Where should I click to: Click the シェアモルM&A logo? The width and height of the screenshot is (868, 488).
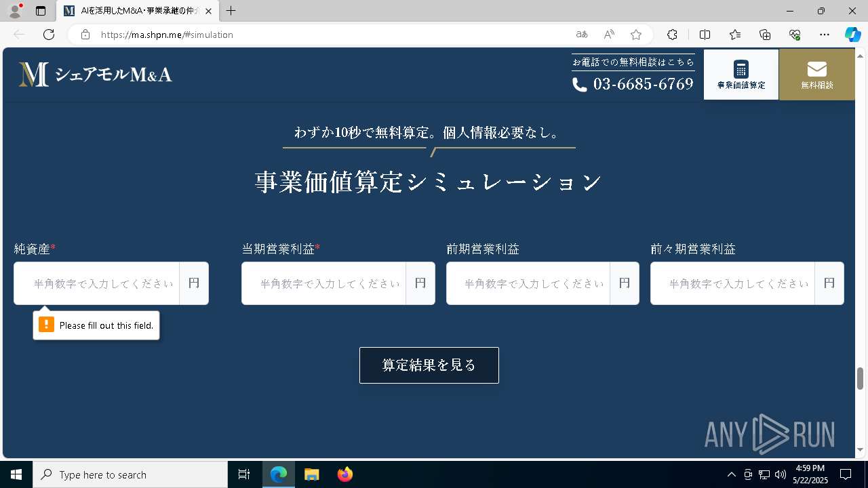tap(96, 75)
